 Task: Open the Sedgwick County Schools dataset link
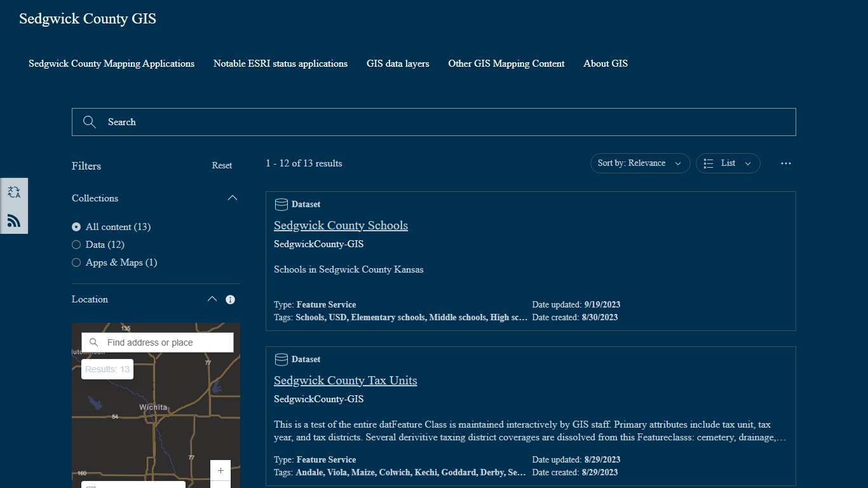tap(341, 225)
